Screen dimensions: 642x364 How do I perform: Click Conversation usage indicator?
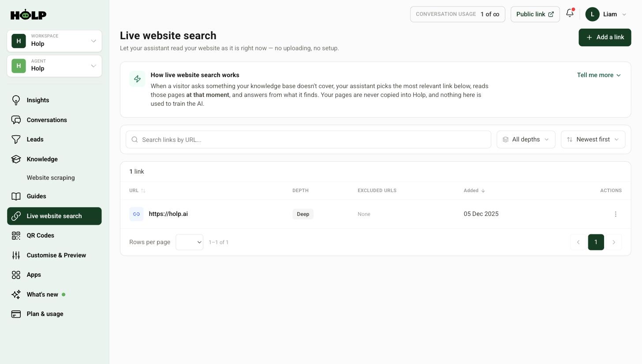pyautogui.click(x=458, y=15)
